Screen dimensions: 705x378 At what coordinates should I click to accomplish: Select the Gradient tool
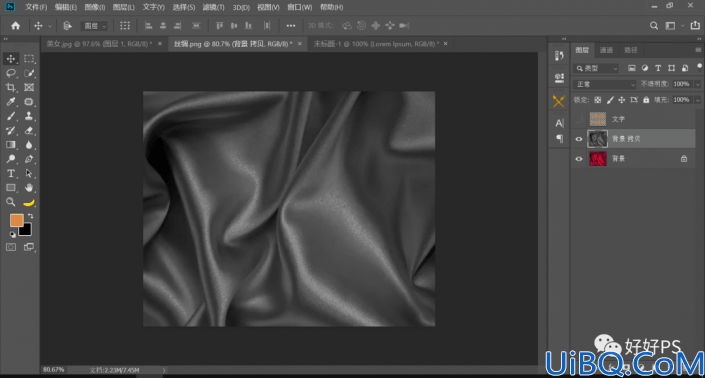pos(11,145)
